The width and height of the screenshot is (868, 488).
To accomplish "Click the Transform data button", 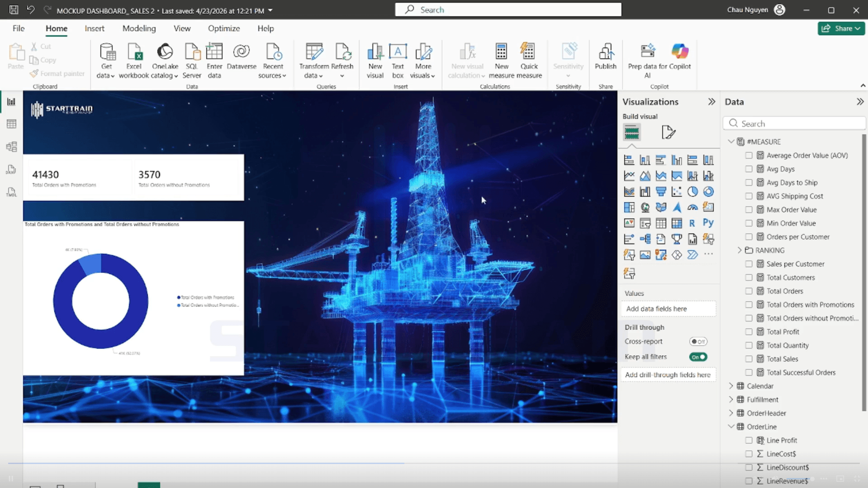I will coord(314,61).
